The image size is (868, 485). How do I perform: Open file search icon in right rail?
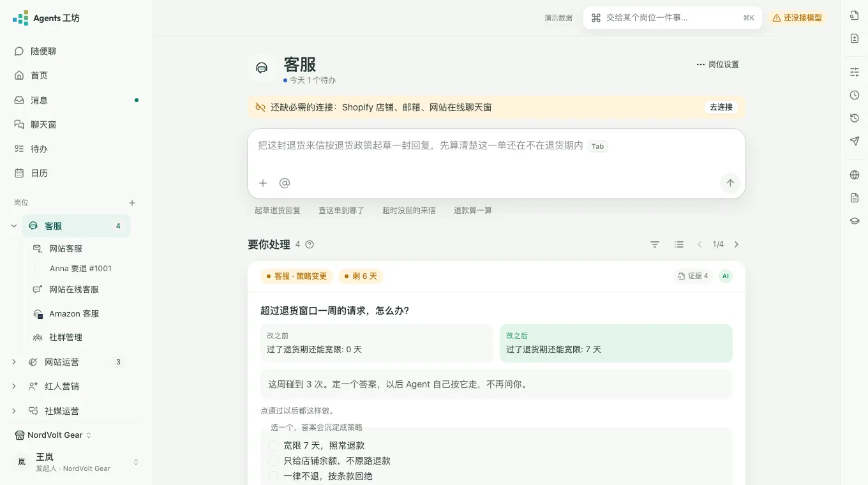(855, 15)
